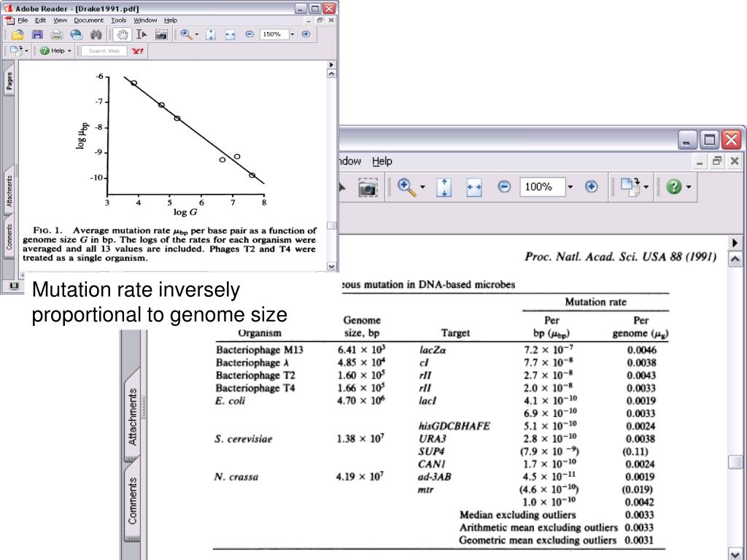
Task: Click the 150% zoom value field
Action: [274, 34]
